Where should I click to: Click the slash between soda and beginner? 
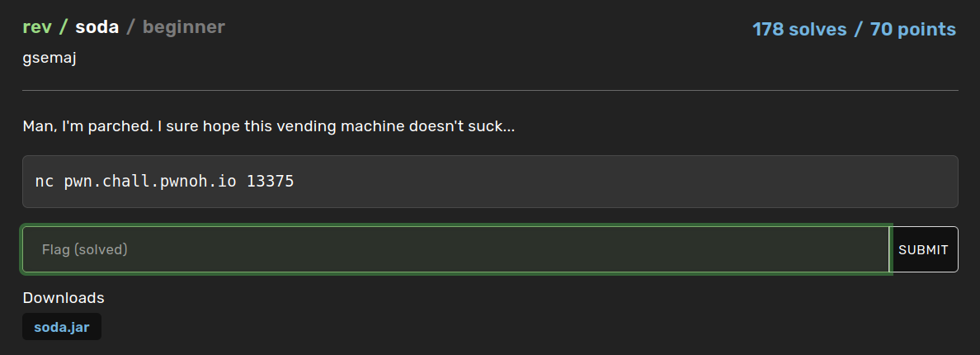[130, 27]
